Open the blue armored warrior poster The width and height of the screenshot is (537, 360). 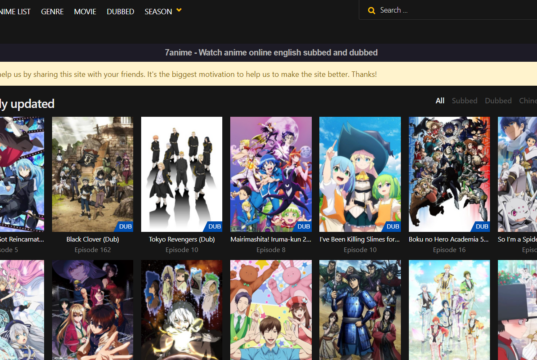[x=360, y=310]
